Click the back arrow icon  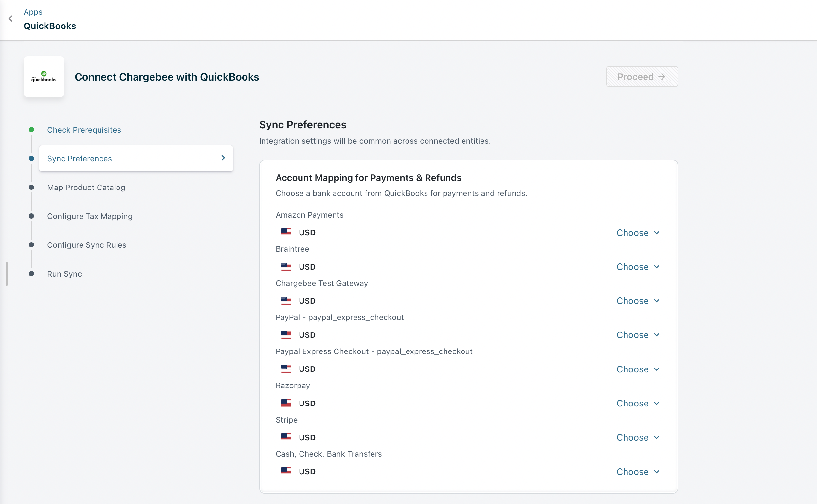(11, 19)
